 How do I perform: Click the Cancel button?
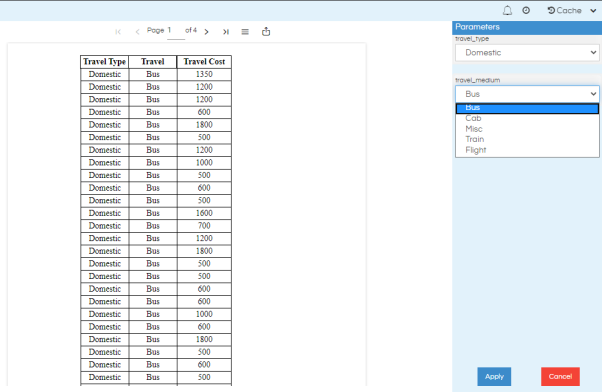[560, 377]
